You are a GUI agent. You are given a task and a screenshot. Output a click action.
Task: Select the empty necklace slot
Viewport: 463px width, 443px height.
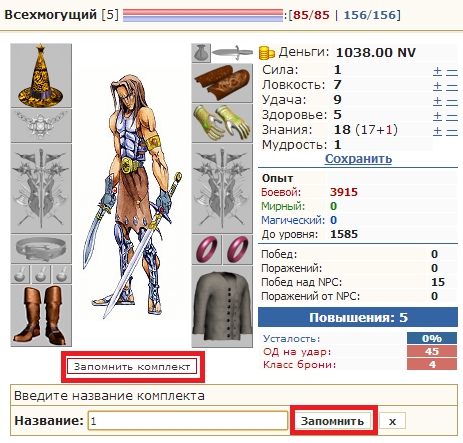(x=41, y=126)
